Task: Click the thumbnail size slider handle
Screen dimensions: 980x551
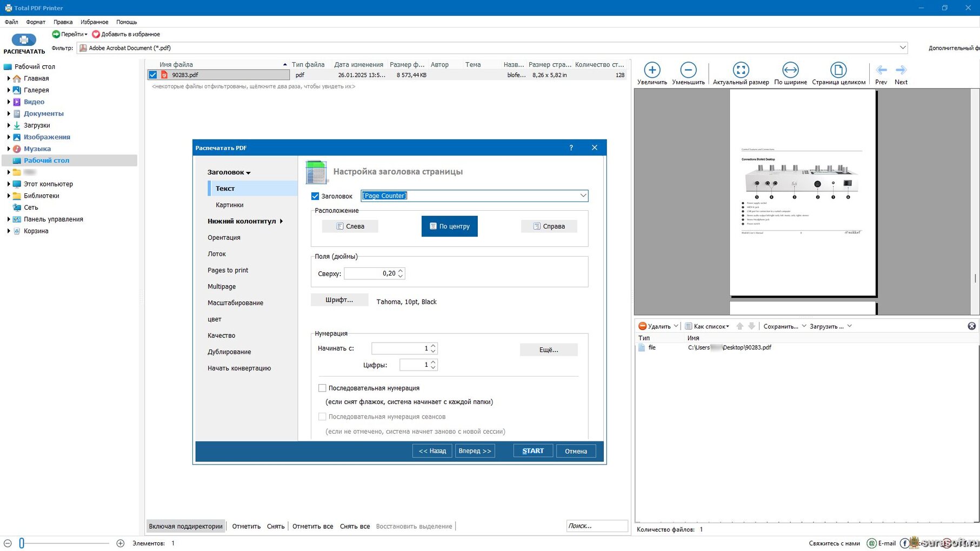Action: coord(22,543)
